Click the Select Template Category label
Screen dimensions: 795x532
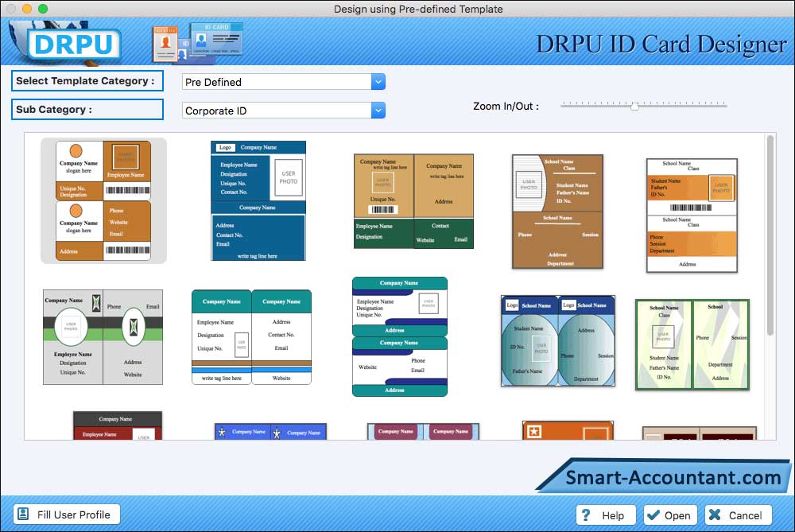tap(87, 80)
